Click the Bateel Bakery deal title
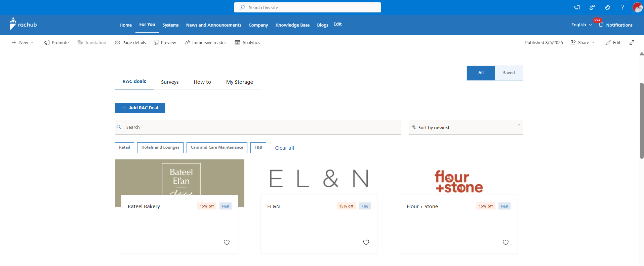 coord(144,206)
